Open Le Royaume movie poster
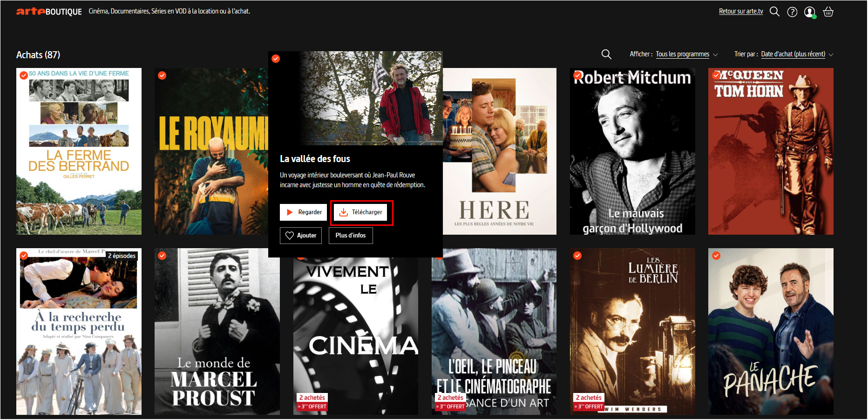This screenshot has width=868, height=420. point(211,151)
